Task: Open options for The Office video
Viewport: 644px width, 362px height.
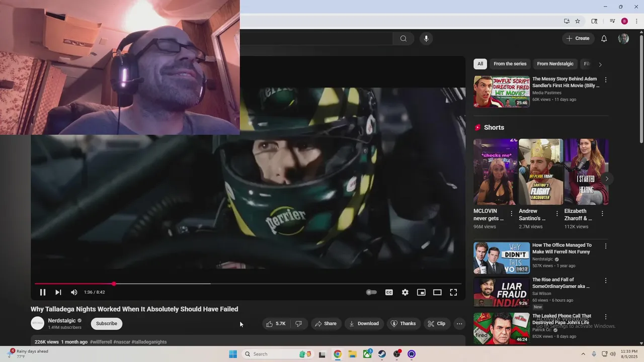Action: click(606, 246)
